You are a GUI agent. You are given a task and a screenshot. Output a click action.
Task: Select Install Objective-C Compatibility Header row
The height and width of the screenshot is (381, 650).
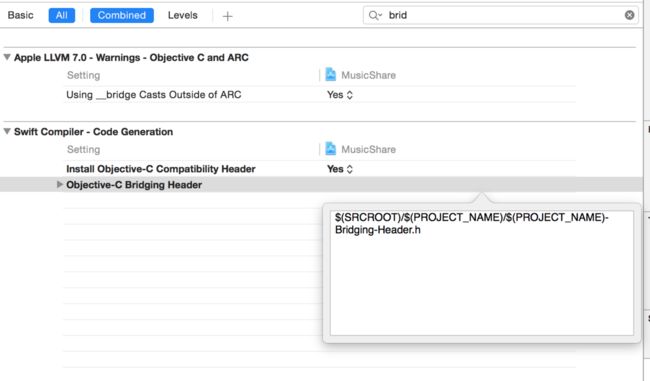pyautogui.click(x=319, y=169)
